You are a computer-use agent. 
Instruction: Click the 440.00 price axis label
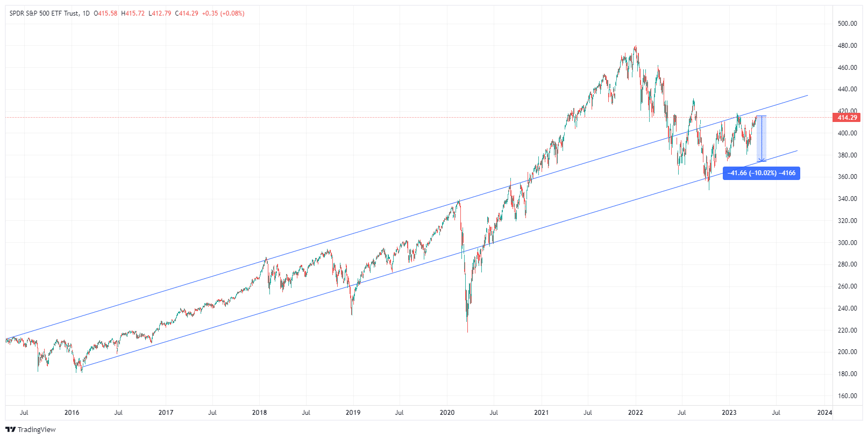[x=847, y=89]
